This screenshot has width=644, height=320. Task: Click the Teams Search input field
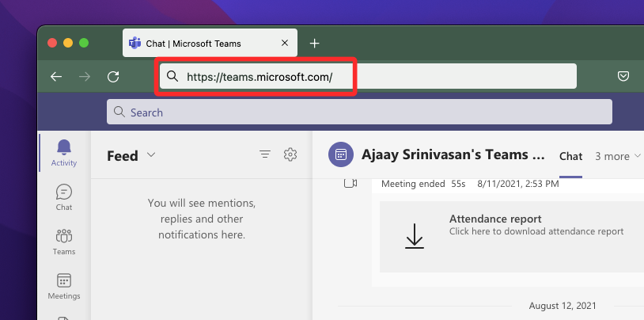[x=359, y=112]
